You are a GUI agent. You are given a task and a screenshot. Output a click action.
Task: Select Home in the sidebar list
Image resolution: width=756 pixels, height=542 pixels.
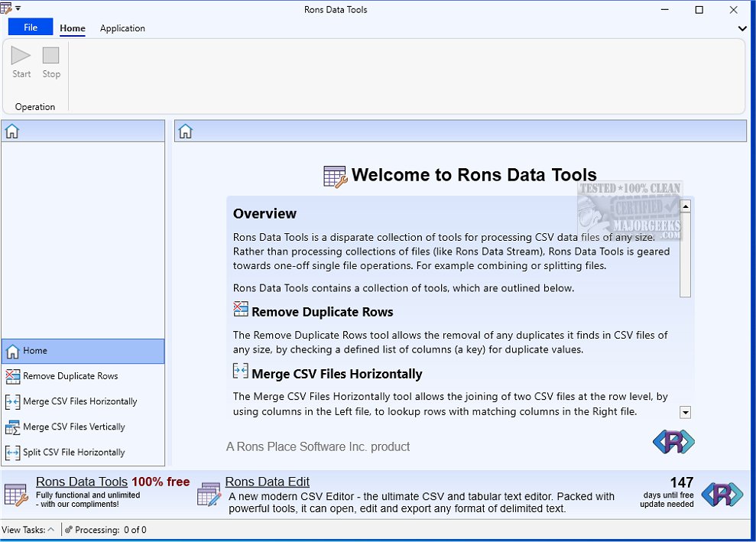tap(35, 351)
